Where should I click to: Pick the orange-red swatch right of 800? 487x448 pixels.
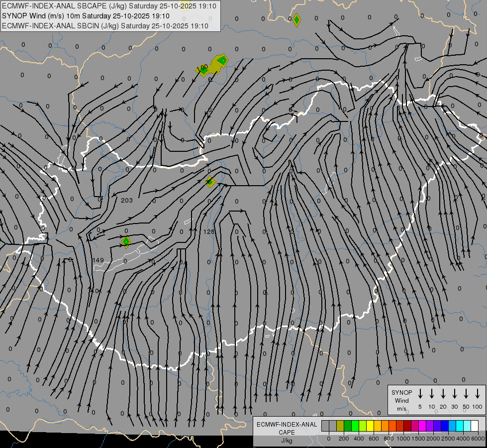click(x=392, y=426)
